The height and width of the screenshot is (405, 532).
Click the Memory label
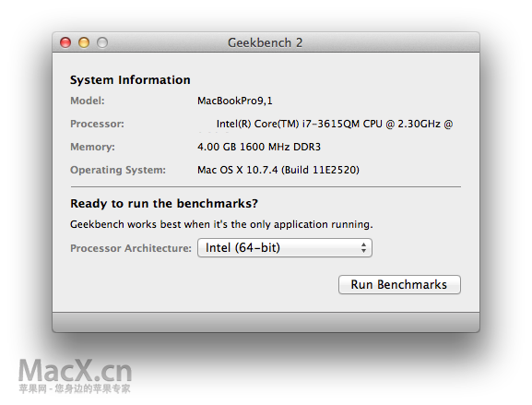[92, 147]
